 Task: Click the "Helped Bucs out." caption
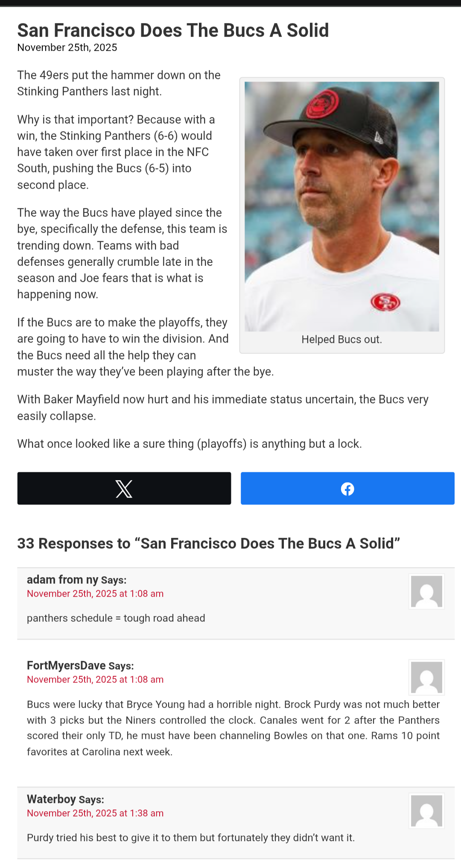tap(341, 340)
